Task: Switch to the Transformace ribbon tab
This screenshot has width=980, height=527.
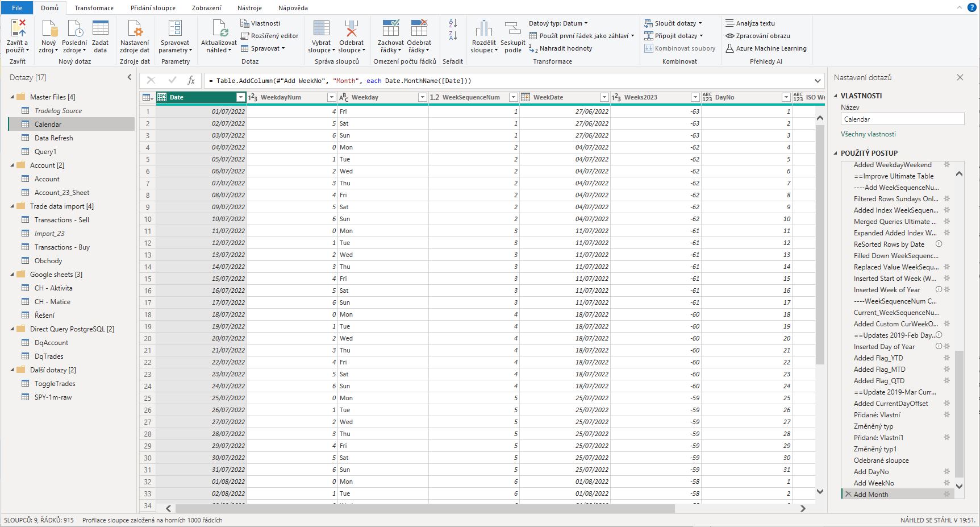Action: coord(94,8)
